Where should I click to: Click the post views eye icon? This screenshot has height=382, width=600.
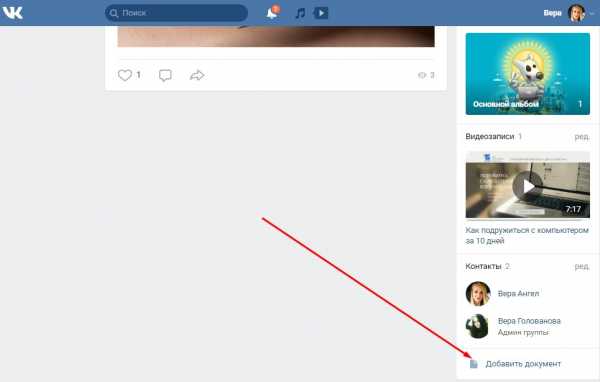422,75
